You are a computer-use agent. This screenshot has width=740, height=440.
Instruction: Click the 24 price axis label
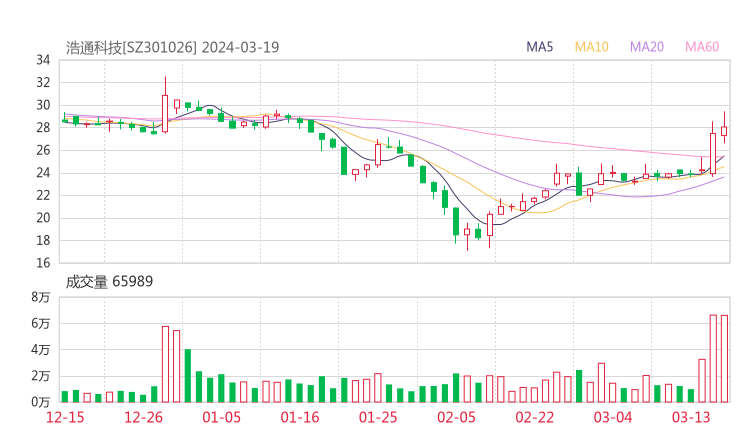click(x=43, y=173)
